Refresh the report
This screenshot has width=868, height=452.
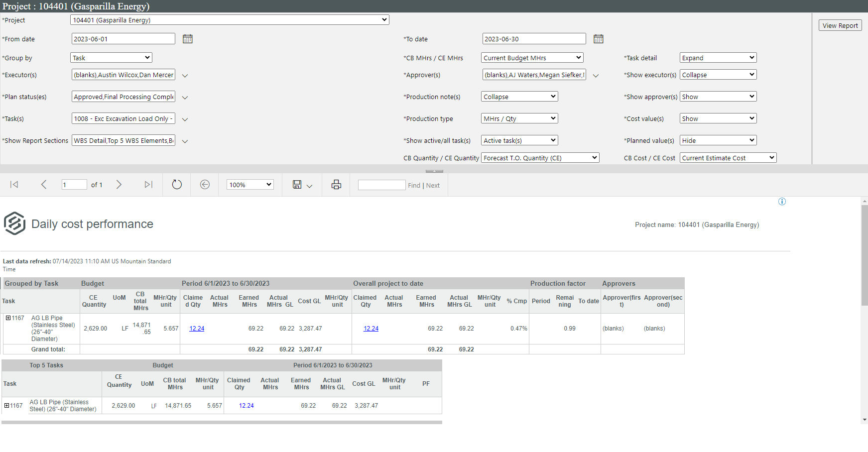[177, 185]
